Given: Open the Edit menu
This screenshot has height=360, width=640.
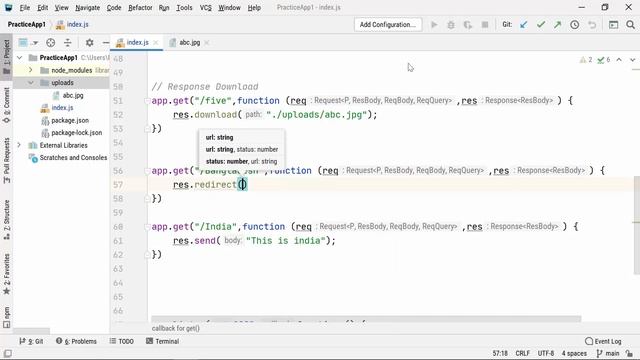Looking at the screenshot, I should click(x=42, y=8).
